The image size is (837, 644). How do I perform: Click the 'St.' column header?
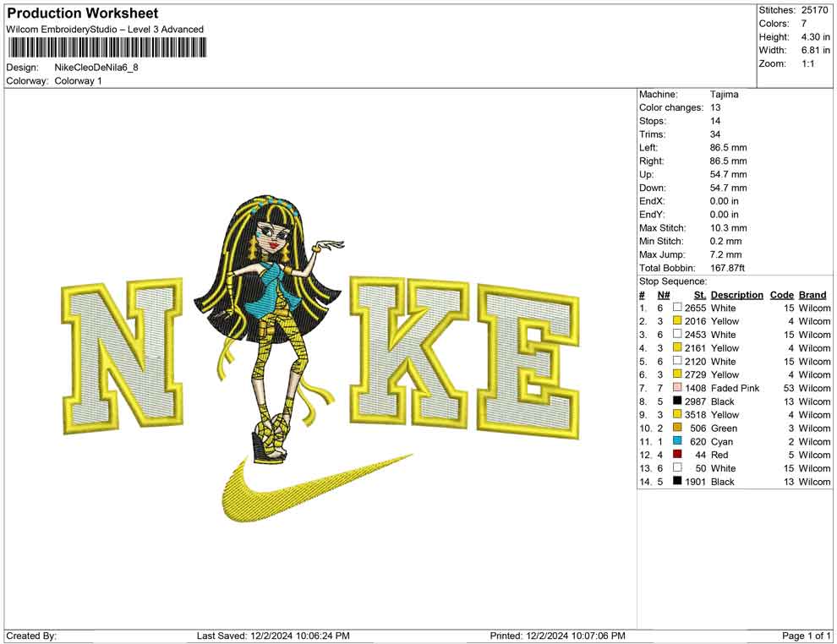tap(700, 295)
